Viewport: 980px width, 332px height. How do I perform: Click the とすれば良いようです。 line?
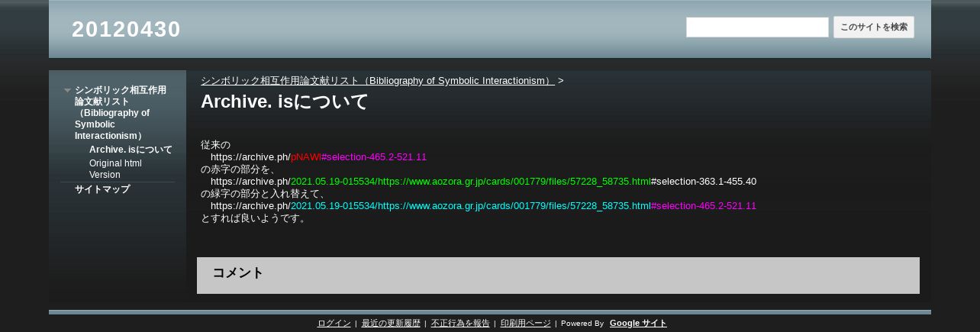coord(255,218)
